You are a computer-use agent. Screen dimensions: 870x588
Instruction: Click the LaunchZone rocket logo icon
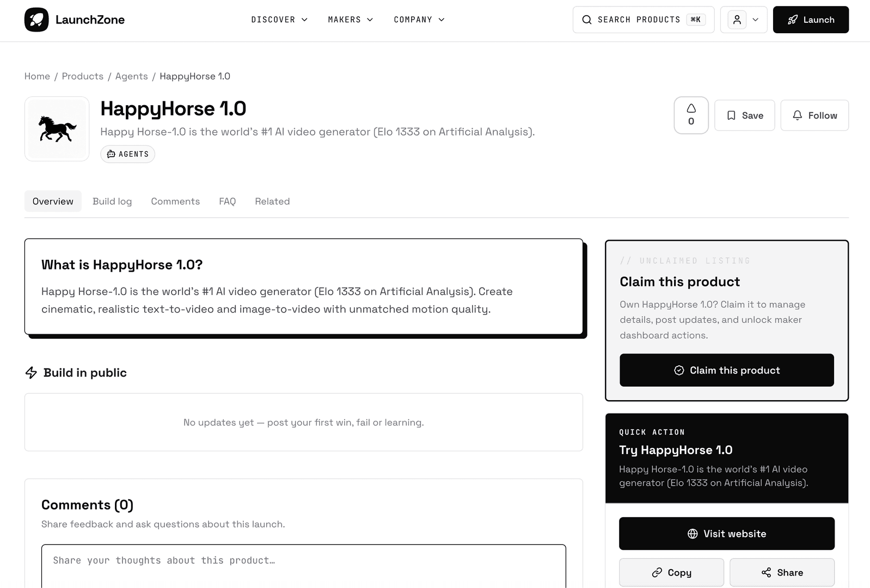36,20
